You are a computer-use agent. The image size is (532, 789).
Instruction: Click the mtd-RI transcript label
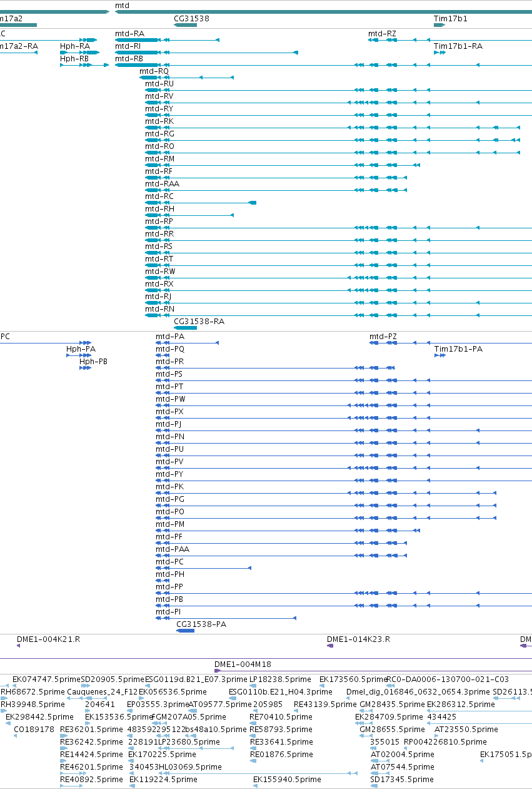(128, 46)
